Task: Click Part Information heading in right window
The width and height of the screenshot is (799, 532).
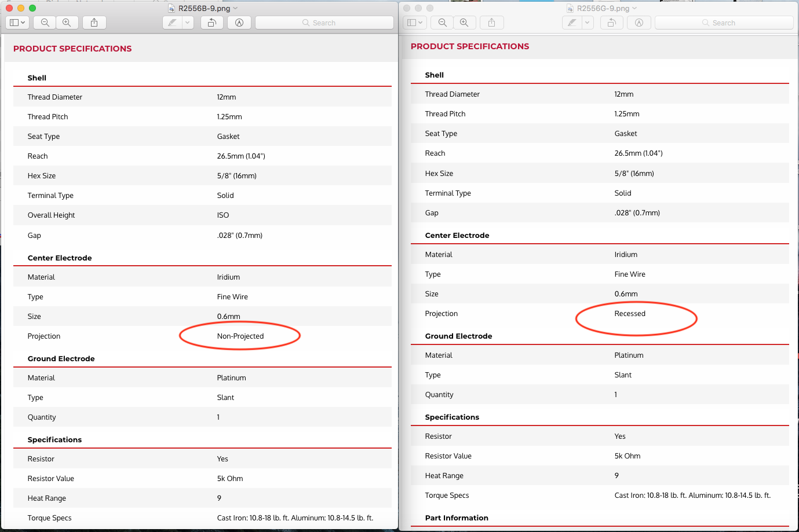Action: pos(457,518)
